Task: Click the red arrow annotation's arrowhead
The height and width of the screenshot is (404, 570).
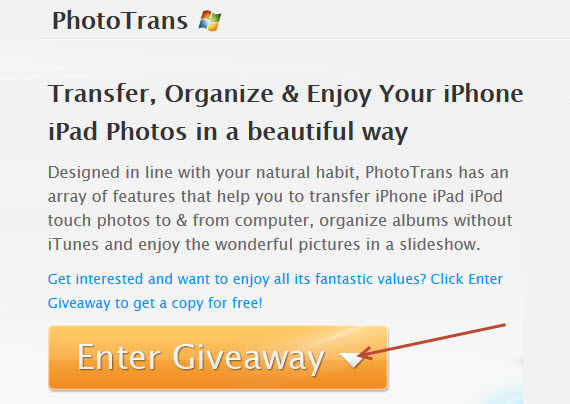Action: click(x=365, y=354)
